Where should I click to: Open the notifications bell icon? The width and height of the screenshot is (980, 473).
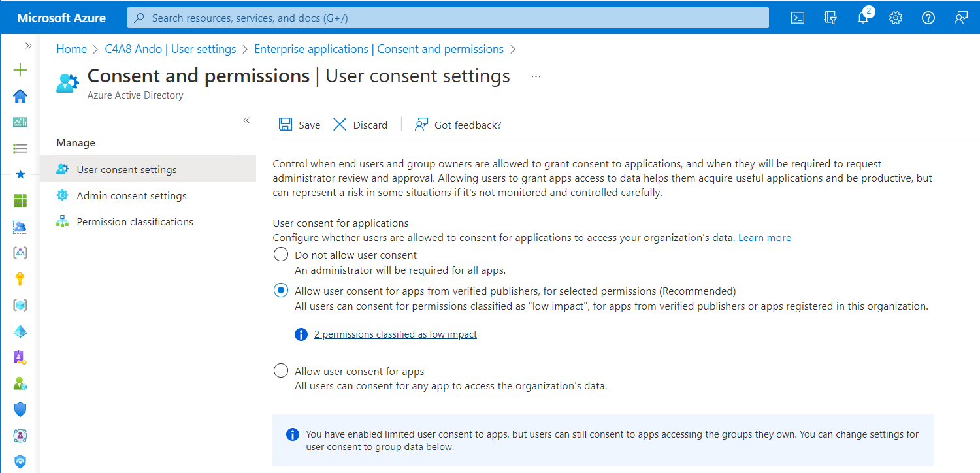click(x=863, y=18)
